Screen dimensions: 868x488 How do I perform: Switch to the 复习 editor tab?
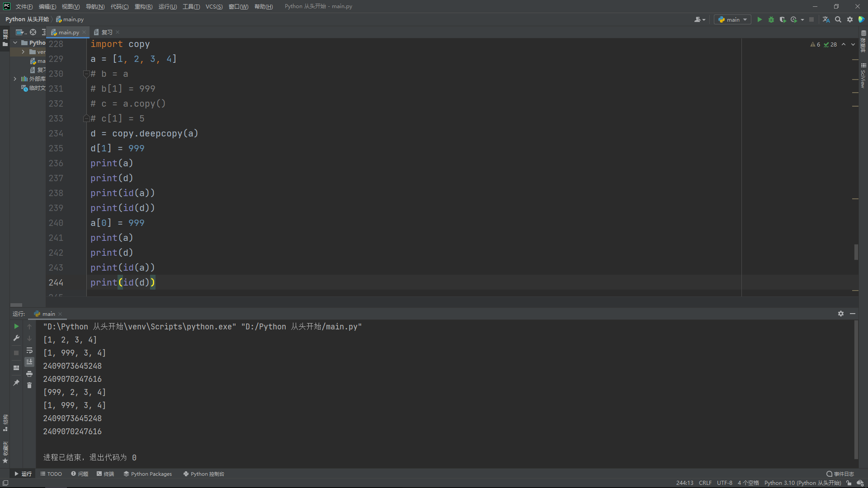[107, 32]
